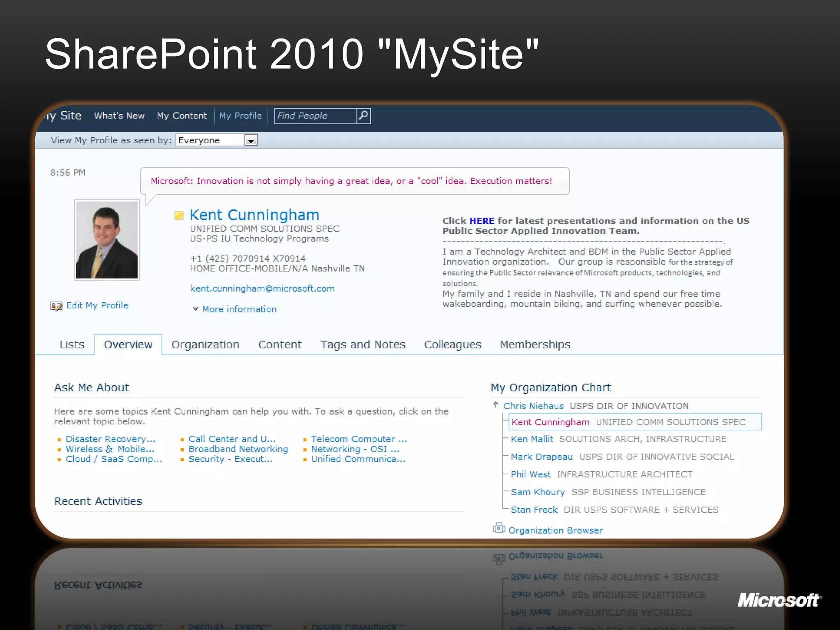This screenshot has height=630, width=840.
Task: Open the Content tab
Action: [280, 345]
